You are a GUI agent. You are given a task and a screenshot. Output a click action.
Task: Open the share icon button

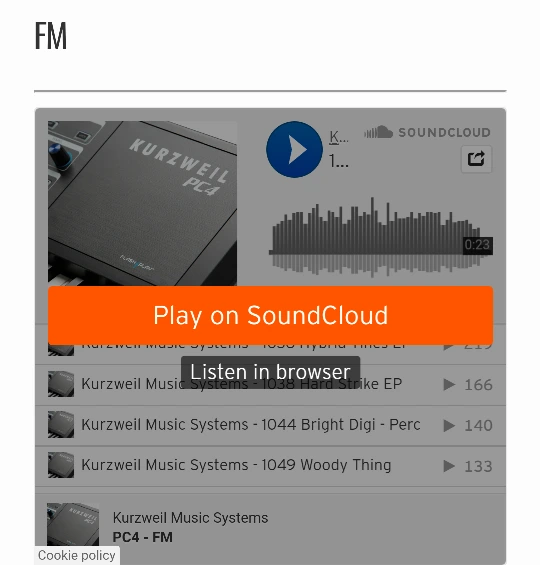point(476,159)
